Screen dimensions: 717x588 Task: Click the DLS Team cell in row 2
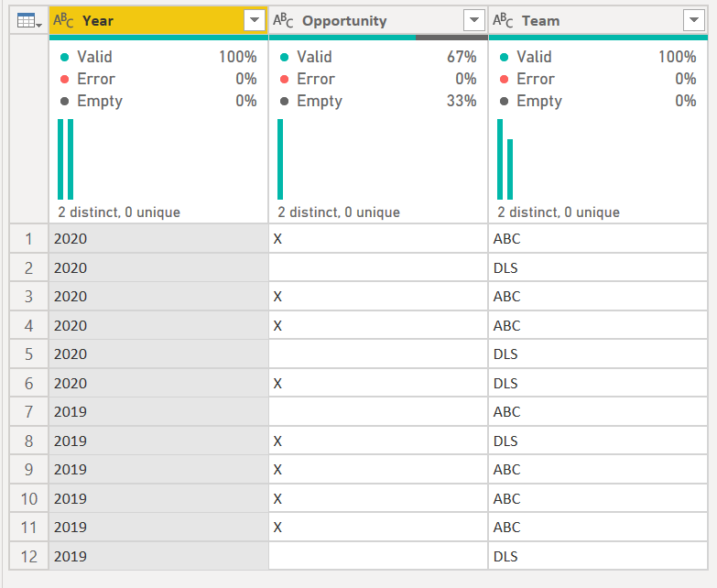(x=598, y=267)
